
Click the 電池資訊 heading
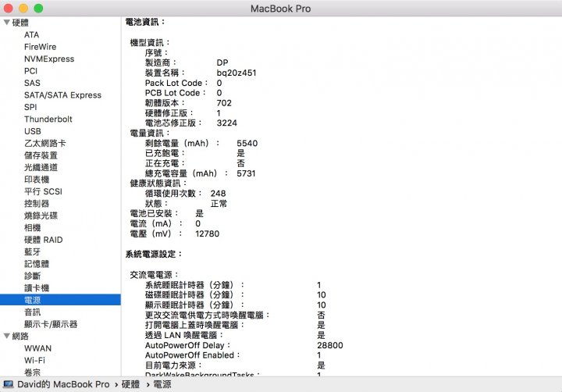[145, 22]
